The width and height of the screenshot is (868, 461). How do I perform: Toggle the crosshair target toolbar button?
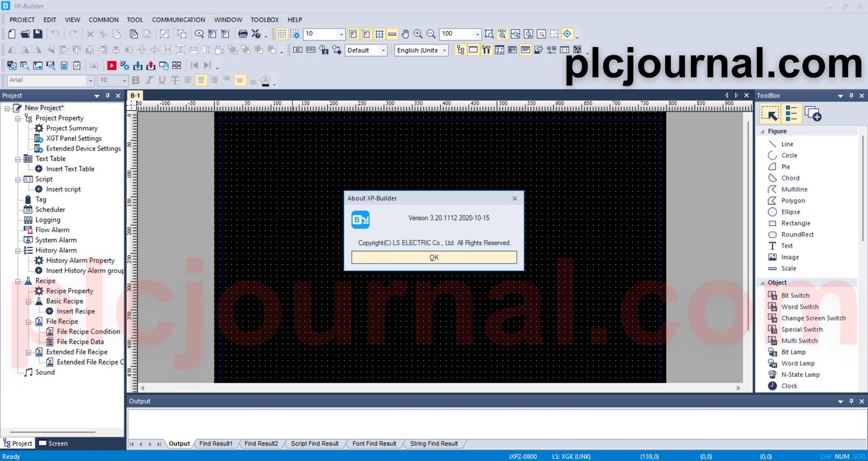[567, 34]
